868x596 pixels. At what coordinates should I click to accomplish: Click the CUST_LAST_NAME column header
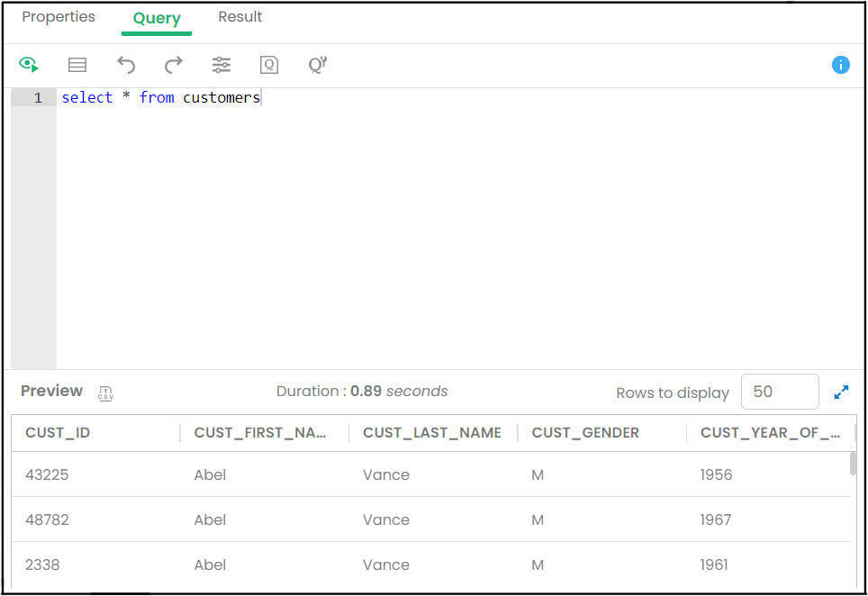(x=432, y=433)
